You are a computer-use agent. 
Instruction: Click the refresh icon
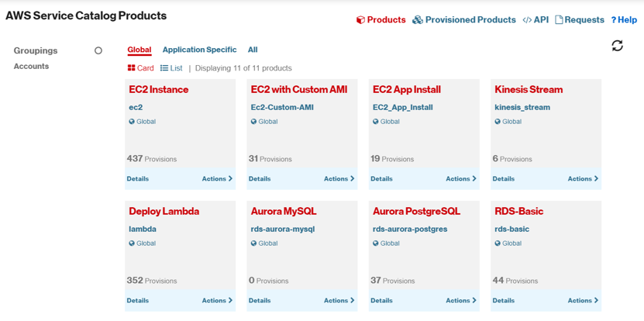click(617, 46)
